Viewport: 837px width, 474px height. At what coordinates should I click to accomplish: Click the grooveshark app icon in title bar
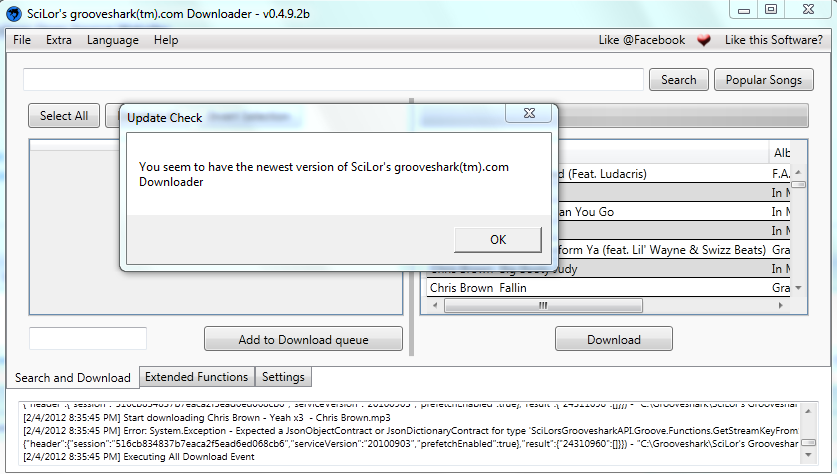[x=14, y=14]
